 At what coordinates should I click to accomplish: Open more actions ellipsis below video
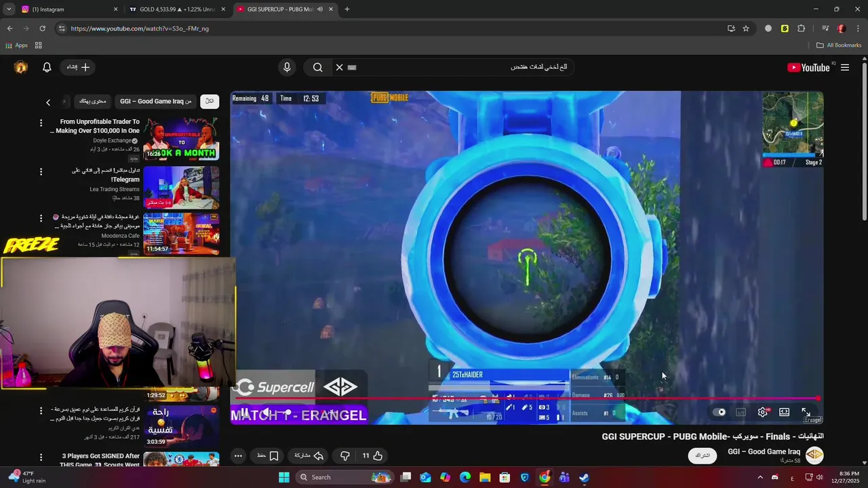pos(238,456)
